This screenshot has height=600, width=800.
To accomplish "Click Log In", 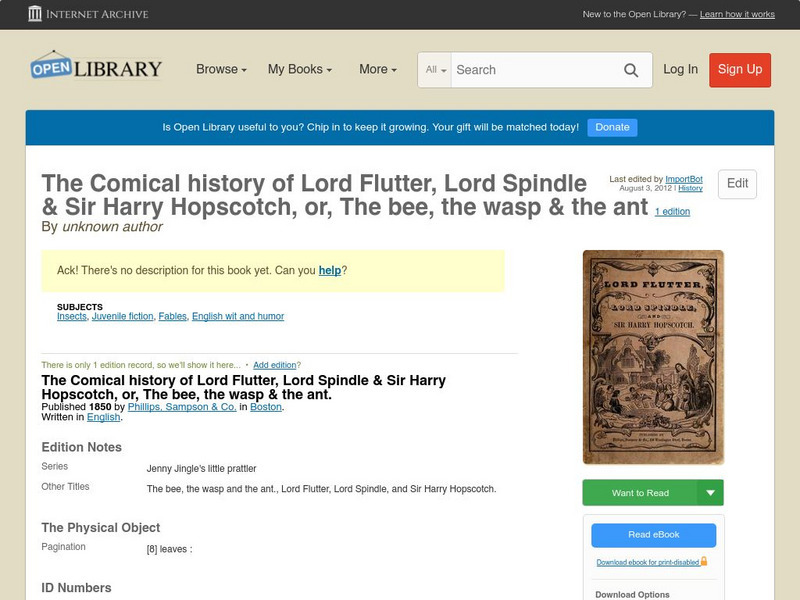I will click(681, 70).
